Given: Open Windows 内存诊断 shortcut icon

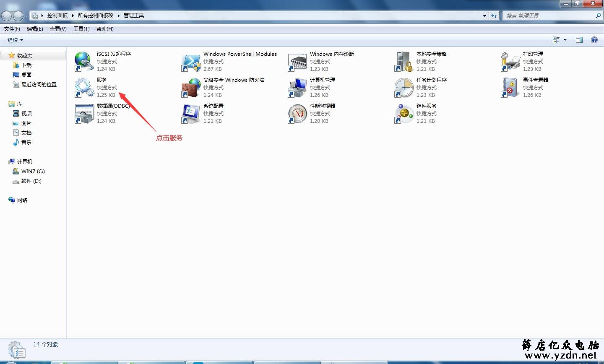Looking at the screenshot, I should 297,61.
